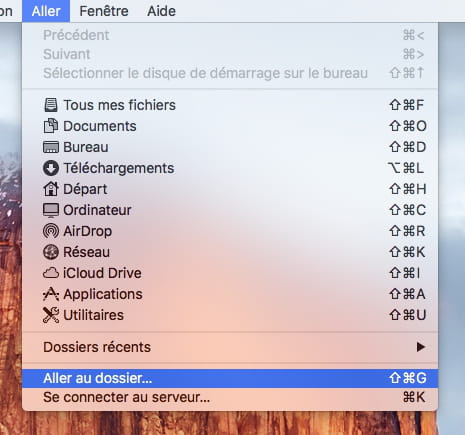Click the Tous mes fichiers icon

tap(51, 105)
